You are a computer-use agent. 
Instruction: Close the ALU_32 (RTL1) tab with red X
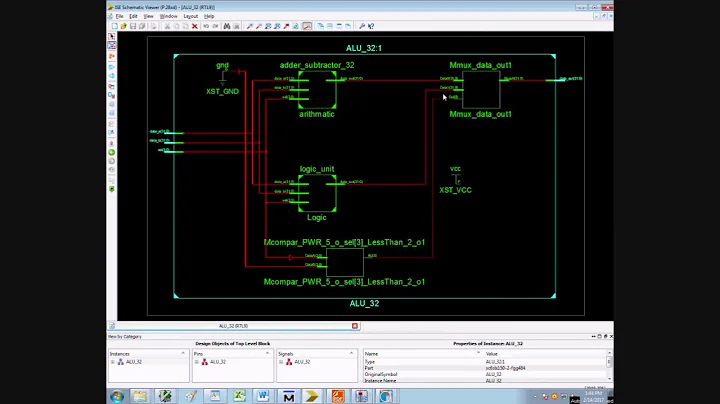click(355, 326)
